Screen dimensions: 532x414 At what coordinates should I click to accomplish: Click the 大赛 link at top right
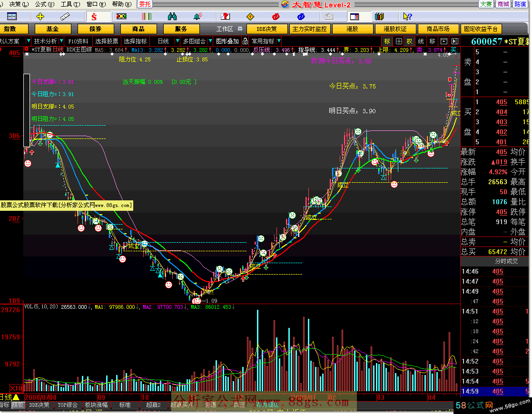pyautogui.click(x=486, y=4)
